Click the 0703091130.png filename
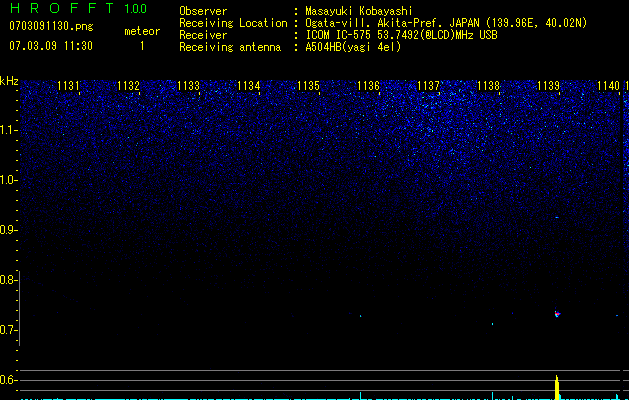This screenshot has height=400, width=629. coord(51,26)
